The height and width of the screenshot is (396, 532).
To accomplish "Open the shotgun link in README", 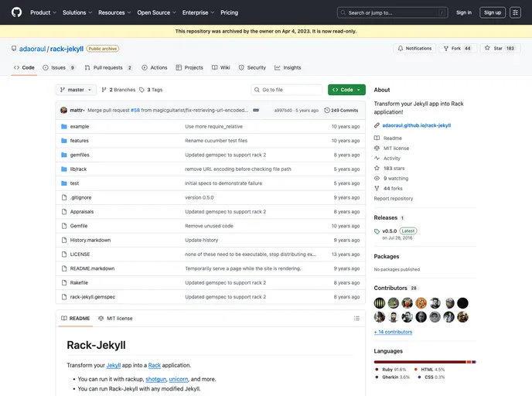I will tap(155, 380).
